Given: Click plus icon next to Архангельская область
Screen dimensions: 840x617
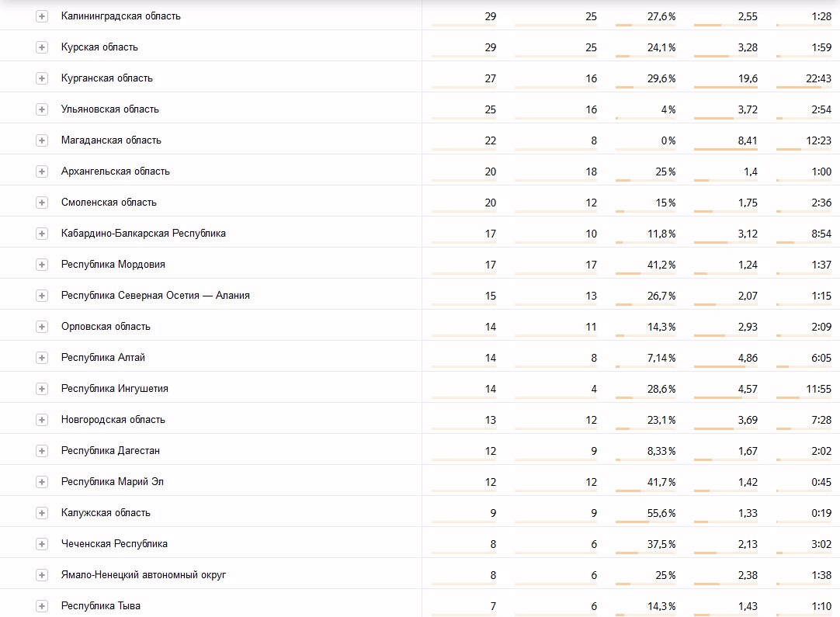Looking at the screenshot, I should pyautogui.click(x=42, y=172).
